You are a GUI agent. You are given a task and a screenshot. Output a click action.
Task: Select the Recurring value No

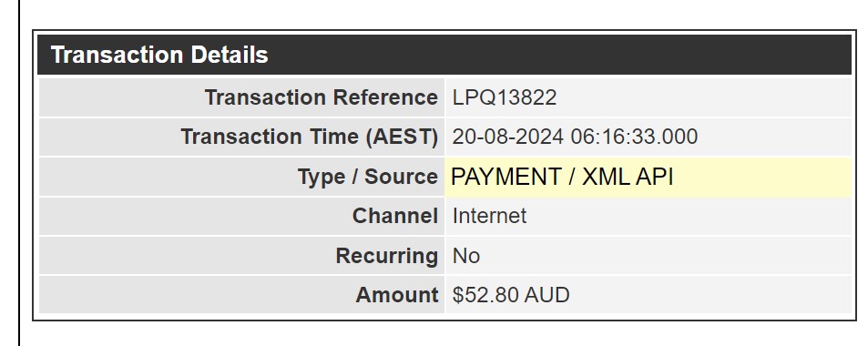(x=466, y=256)
